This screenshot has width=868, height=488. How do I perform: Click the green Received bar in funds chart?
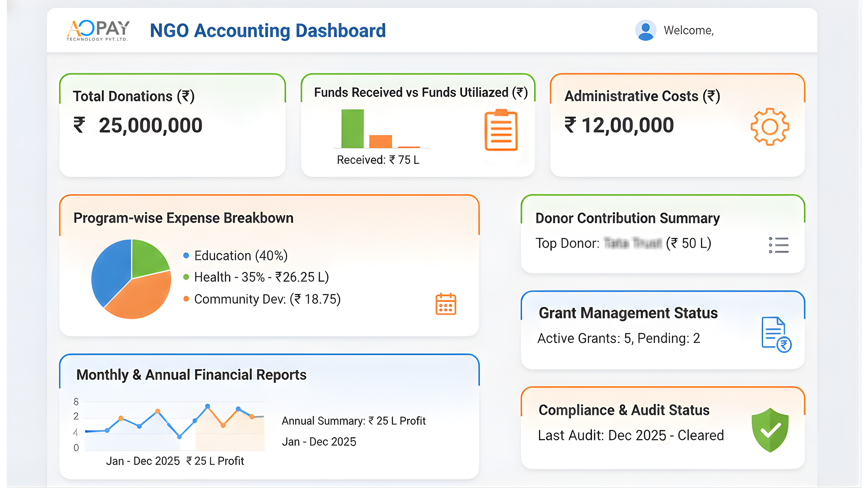coord(353,129)
